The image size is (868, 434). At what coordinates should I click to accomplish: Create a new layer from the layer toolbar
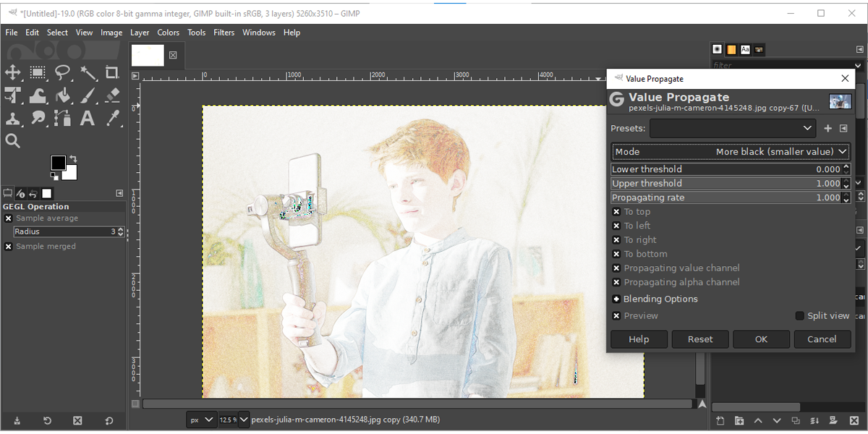pyautogui.click(x=721, y=420)
